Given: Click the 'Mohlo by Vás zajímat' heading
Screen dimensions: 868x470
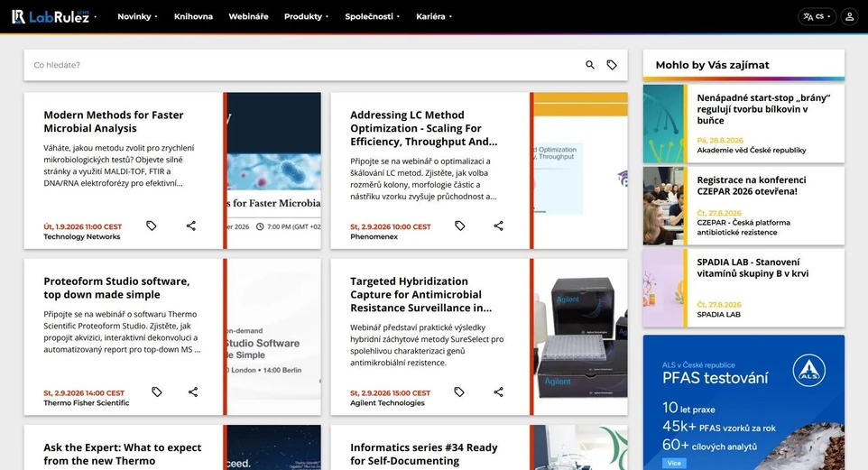Looking at the screenshot, I should (712, 65).
